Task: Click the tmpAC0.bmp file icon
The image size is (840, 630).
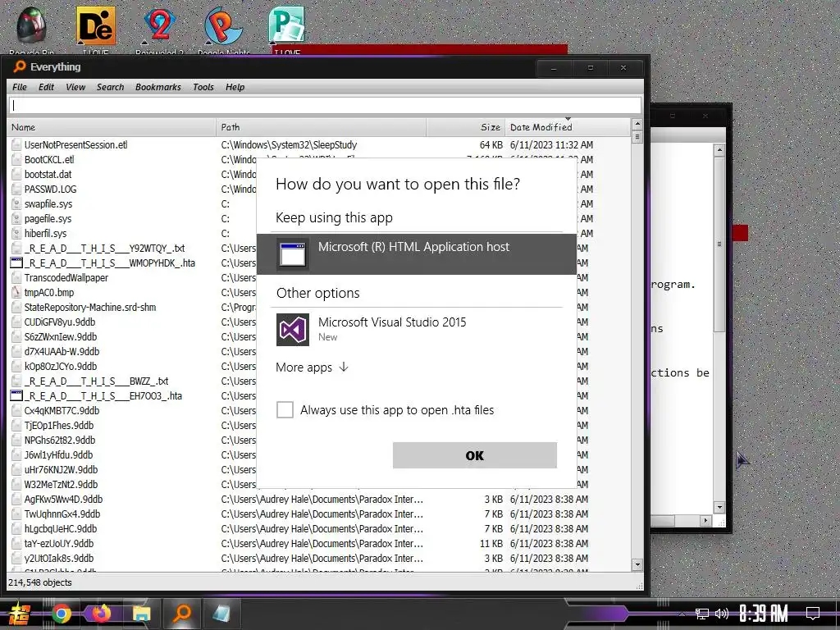Action: [16, 293]
